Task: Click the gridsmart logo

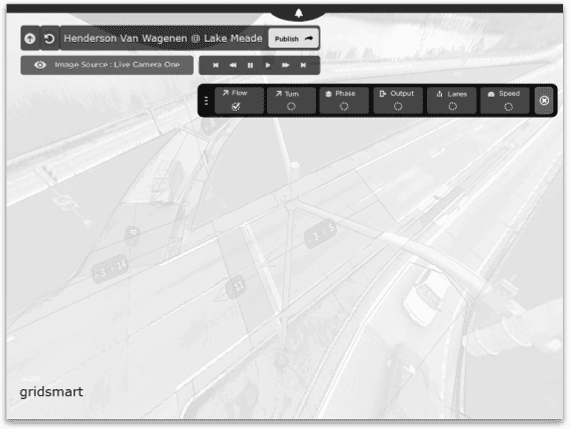Action: coord(51,392)
